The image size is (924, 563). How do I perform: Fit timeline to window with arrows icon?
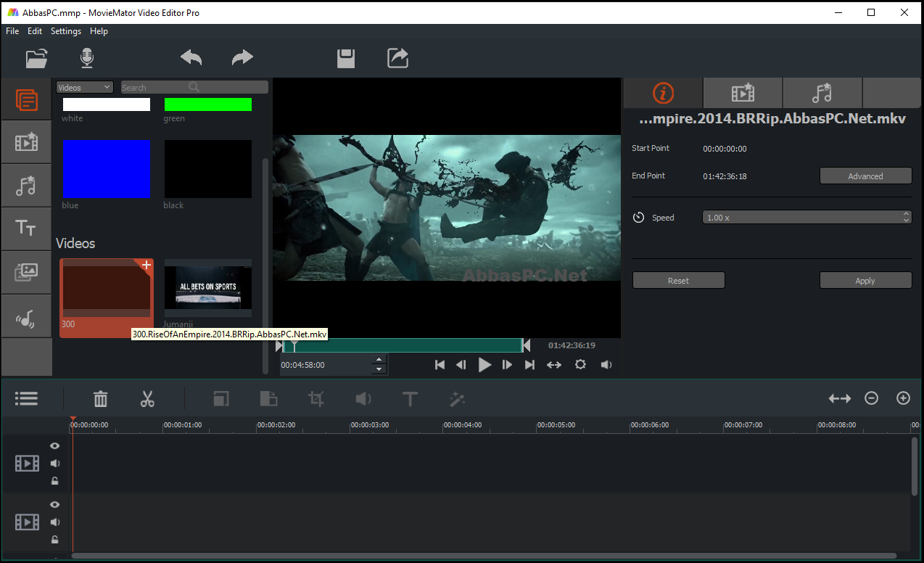click(840, 398)
